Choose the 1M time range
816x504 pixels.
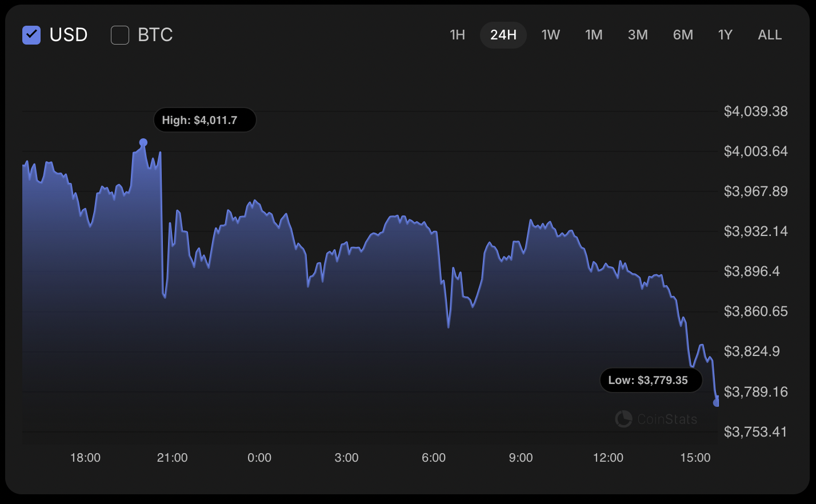(x=594, y=35)
